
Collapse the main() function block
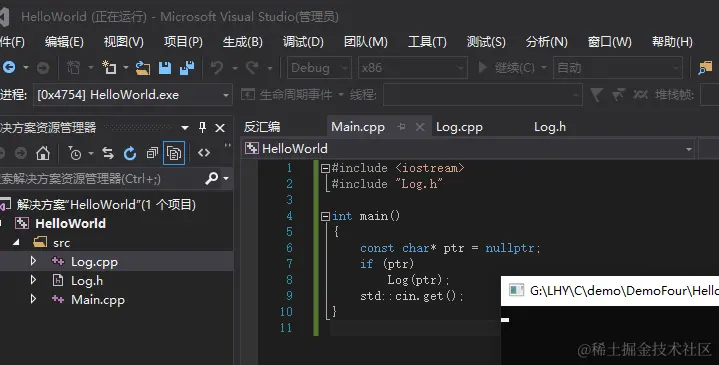(x=325, y=216)
